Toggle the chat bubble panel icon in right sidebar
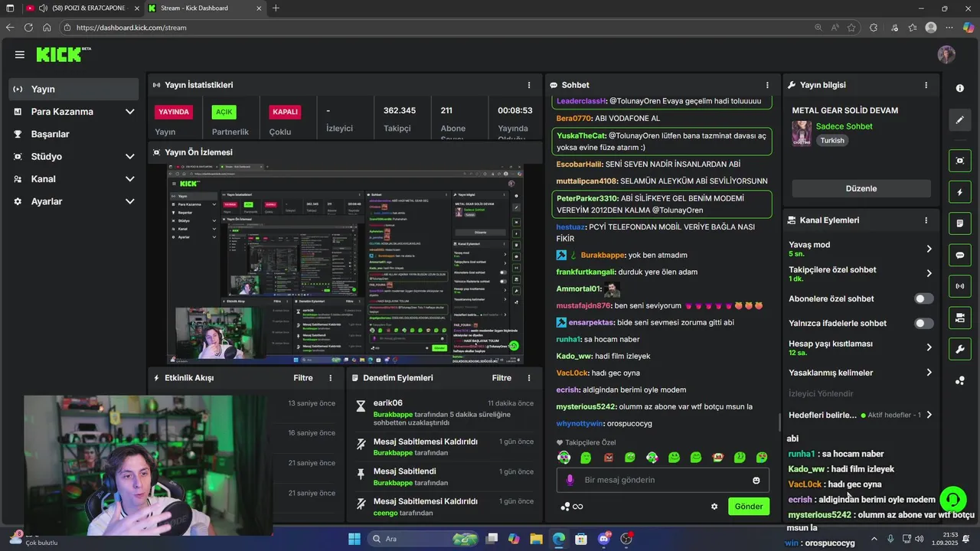Image resolution: width=980 pixels, height=551 pixels. (x=960, y=255)
